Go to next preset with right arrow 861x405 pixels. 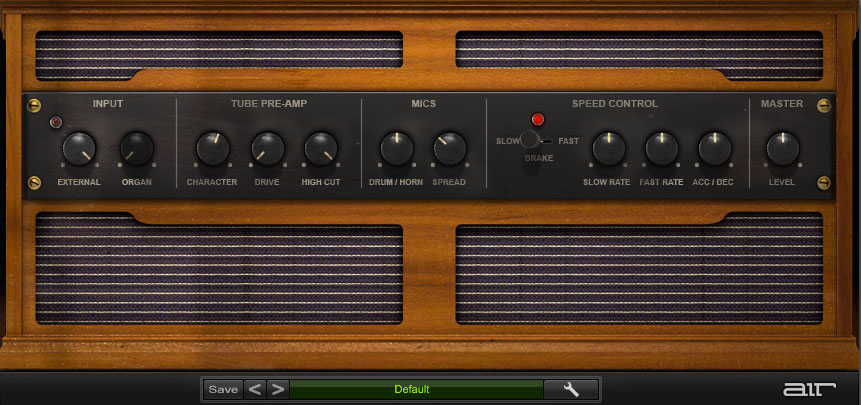point(277,389)
